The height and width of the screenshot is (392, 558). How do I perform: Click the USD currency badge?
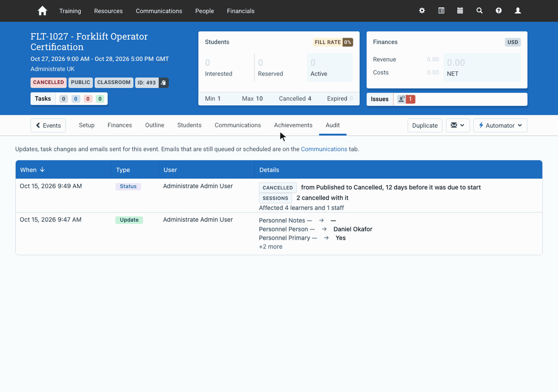click(x=513, y=42)
